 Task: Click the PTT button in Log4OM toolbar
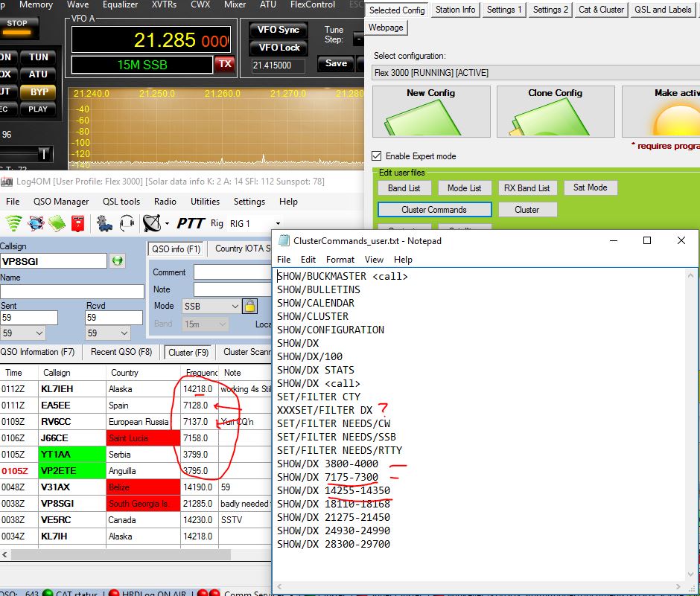pyautogui.click(x=191, y=223)
